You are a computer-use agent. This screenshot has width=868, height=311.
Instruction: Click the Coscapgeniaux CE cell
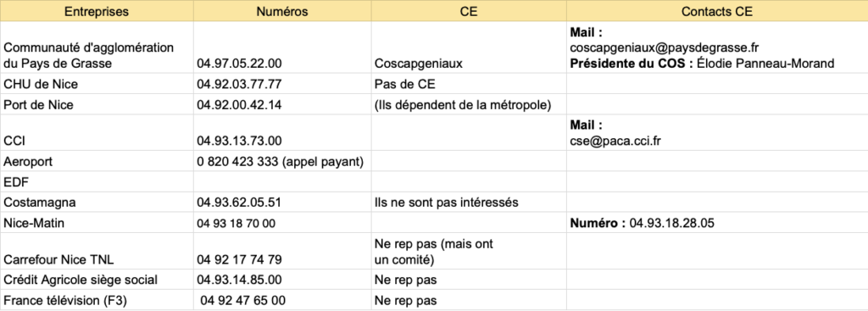(x=469, y=47)
